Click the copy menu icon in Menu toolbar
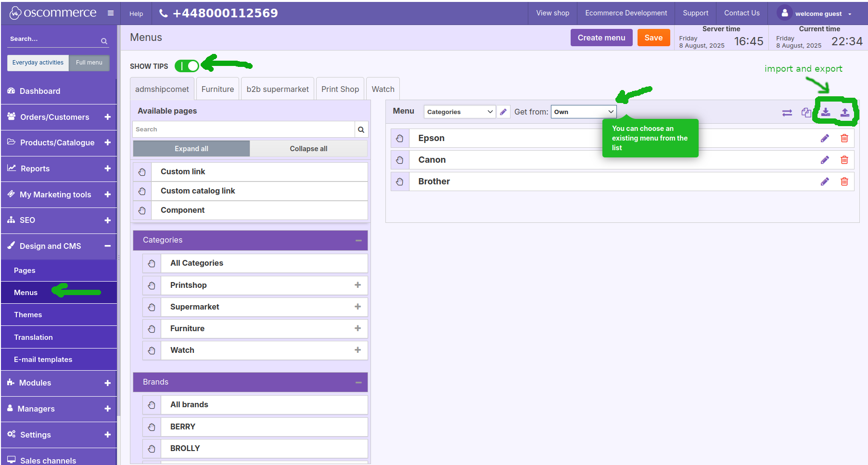The width and height of the screenshot is (868, 465). [x=806, y=112]
